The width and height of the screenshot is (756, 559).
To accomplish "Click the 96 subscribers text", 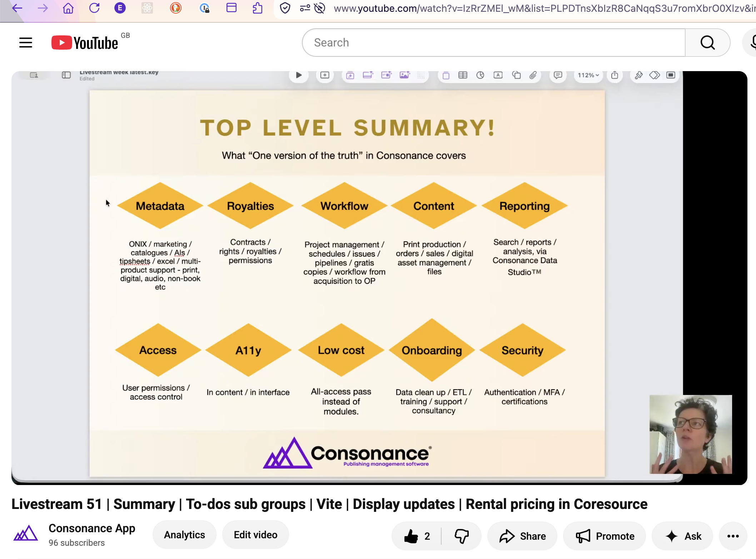I will [x=76, y=543].
